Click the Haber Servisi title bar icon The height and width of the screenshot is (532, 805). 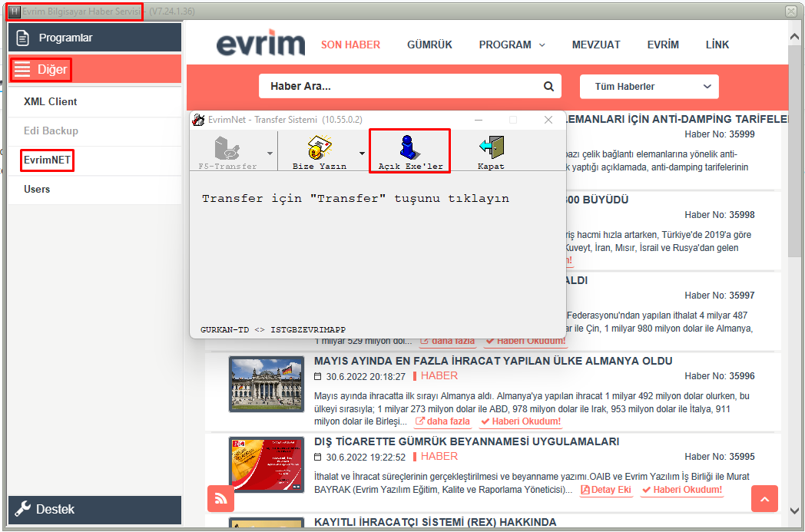[15, 12]
